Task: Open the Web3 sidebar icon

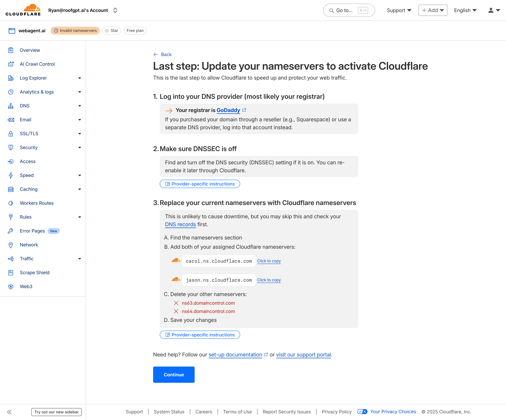Action: coord(11,286)
